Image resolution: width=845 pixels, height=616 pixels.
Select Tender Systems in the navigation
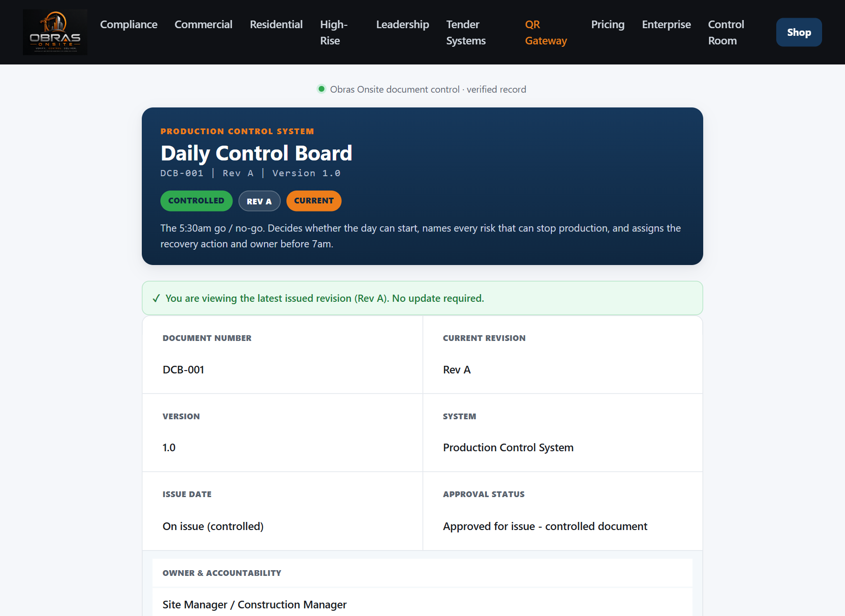[466, 32]
